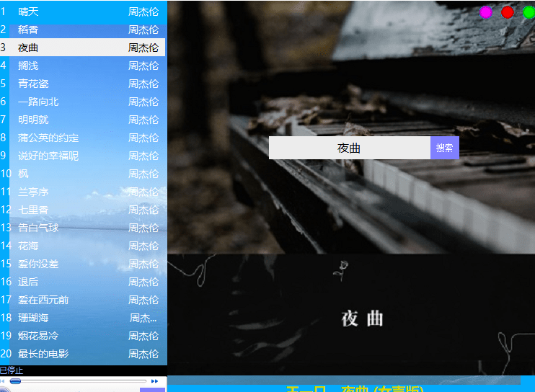
Task: Play 一路向北 from the list
Action: (38, 102)
